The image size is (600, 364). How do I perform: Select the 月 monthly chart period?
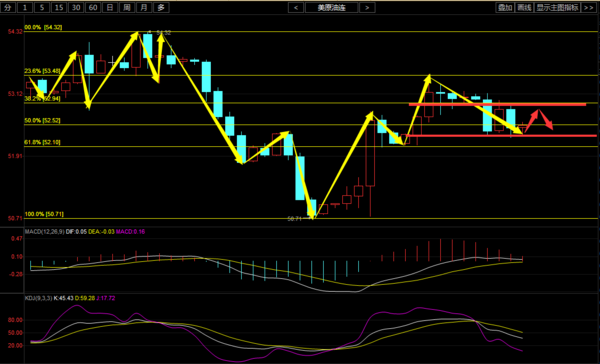144,7
